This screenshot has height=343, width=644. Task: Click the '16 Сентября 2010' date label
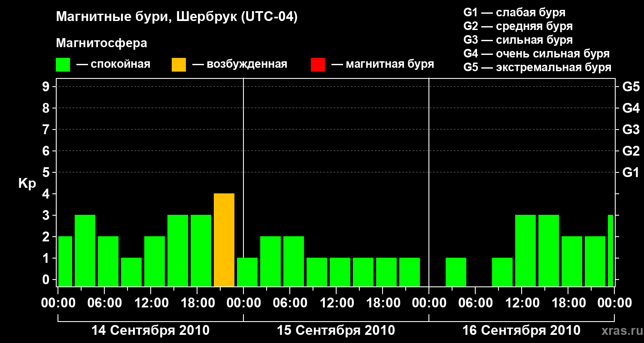click(521, 331)
